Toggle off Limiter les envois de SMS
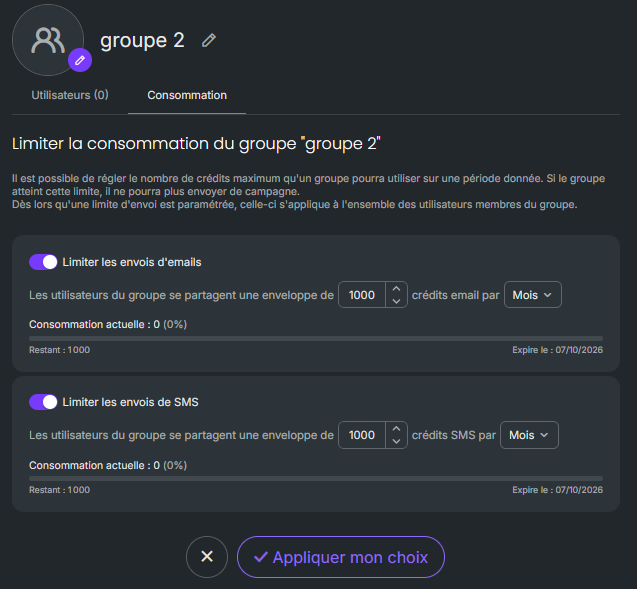The height and width of the screenshot is (589, 637). [x=43, y=402]
